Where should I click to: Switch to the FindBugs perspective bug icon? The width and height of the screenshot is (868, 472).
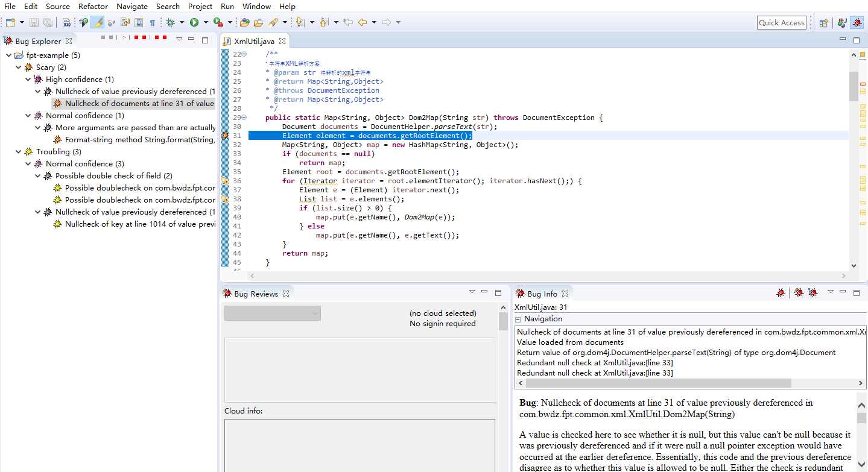857,23
